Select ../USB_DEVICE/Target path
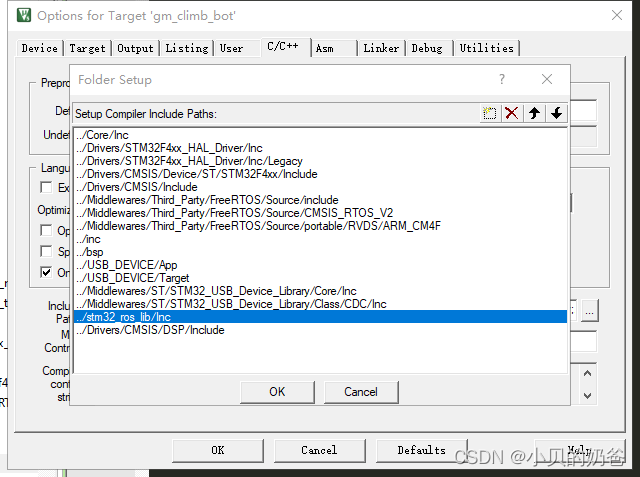This screenshot has height=477, width=640. (x=320, y=278)
